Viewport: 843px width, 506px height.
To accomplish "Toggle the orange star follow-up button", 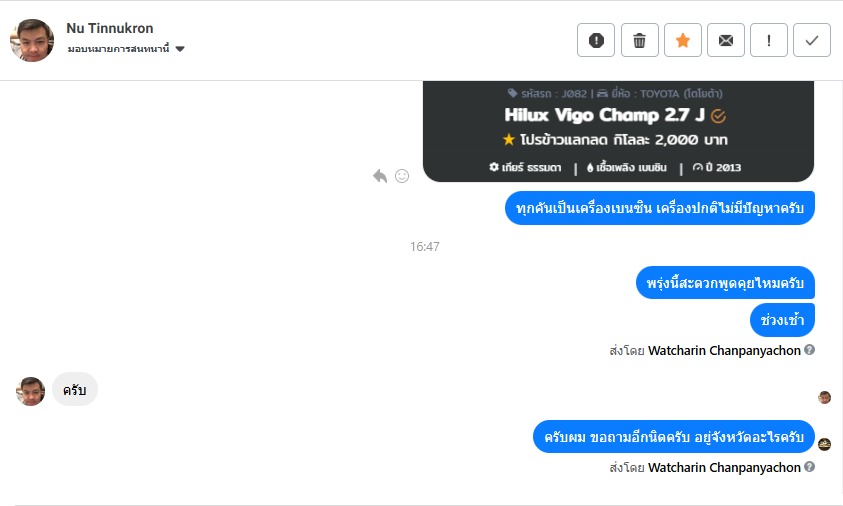I will point(683,40).
